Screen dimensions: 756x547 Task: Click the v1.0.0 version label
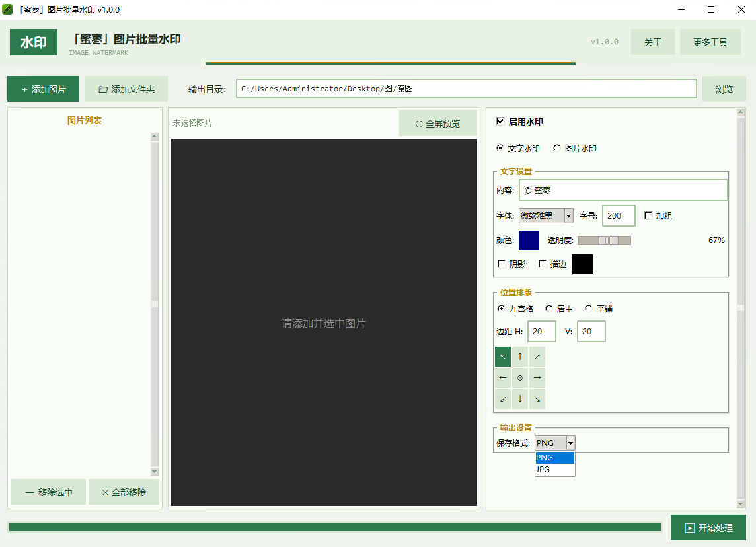coord(605,42)
